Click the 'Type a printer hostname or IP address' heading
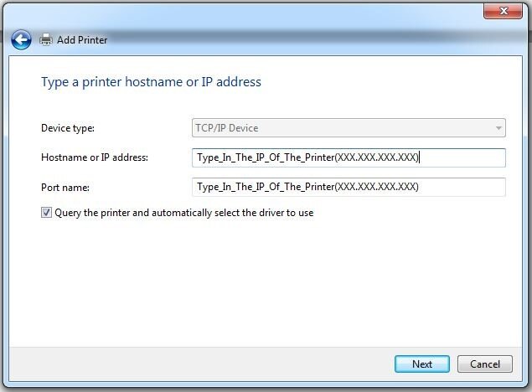 tap(151, 82)
